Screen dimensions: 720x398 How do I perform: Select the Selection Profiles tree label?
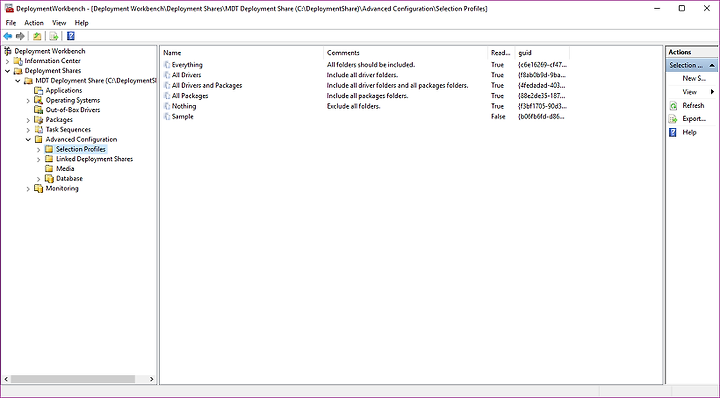(81, 149)
